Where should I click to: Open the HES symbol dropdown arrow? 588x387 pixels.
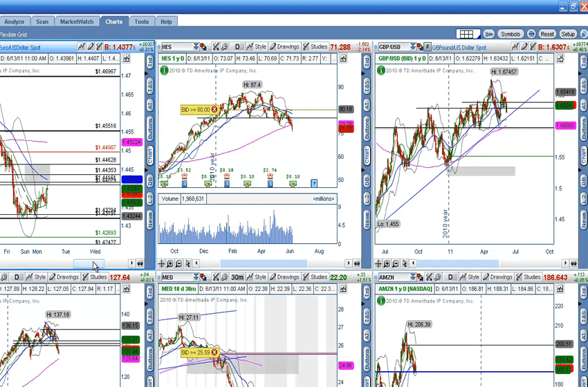point(196,47)
